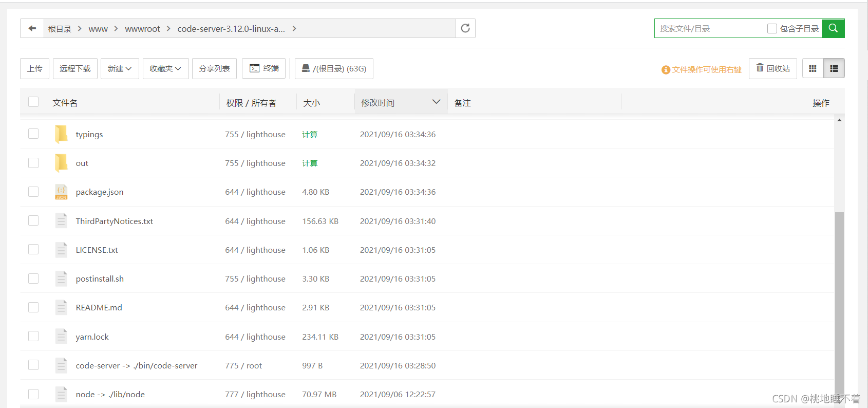Click the back arrow in path bar
This screenshot has height=408, width=868.
pyautogui.click(x=32, y=28)
